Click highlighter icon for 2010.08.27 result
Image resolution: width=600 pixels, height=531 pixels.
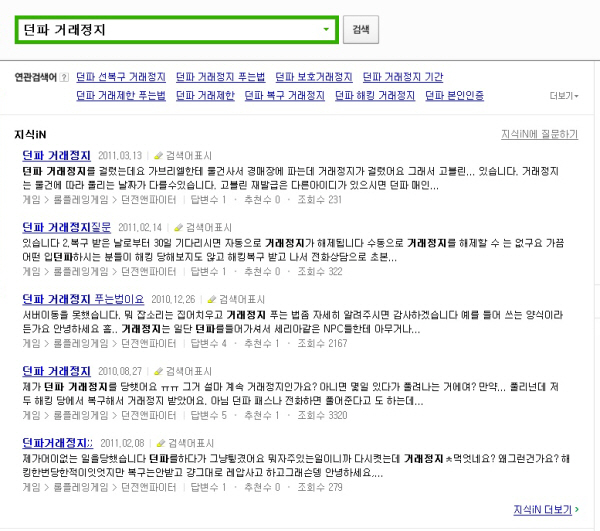(158, 371)
